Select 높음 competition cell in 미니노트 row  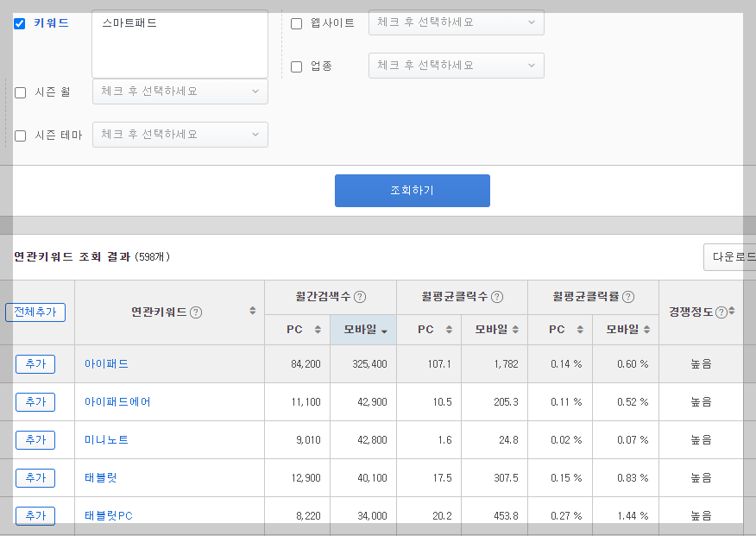(701, 440)
